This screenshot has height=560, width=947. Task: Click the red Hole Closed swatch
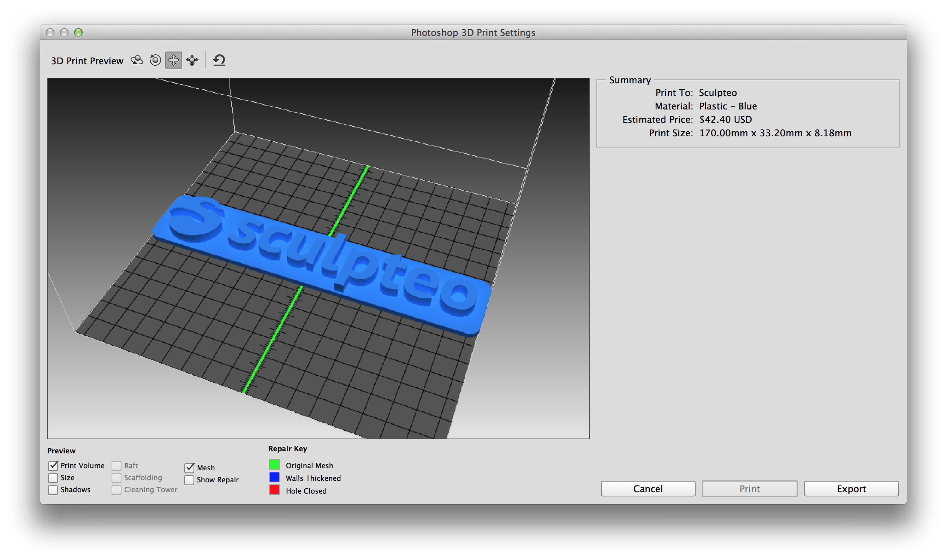(274, 490)
